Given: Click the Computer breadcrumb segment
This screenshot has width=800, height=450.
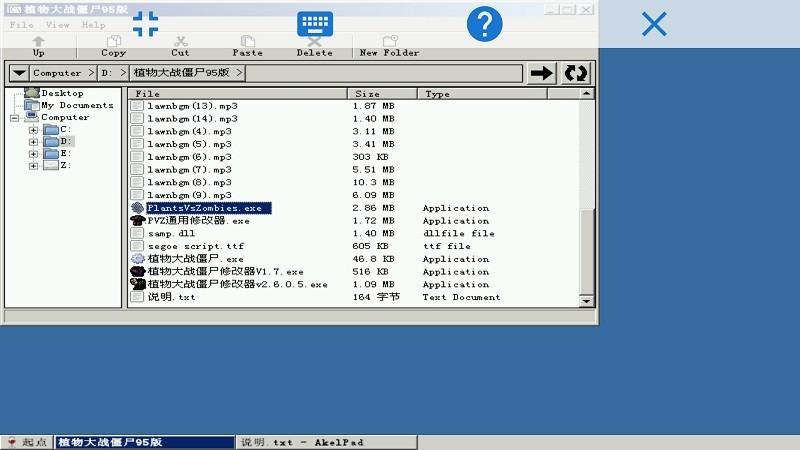Looking at the screenshot, I should coord(57,73).
